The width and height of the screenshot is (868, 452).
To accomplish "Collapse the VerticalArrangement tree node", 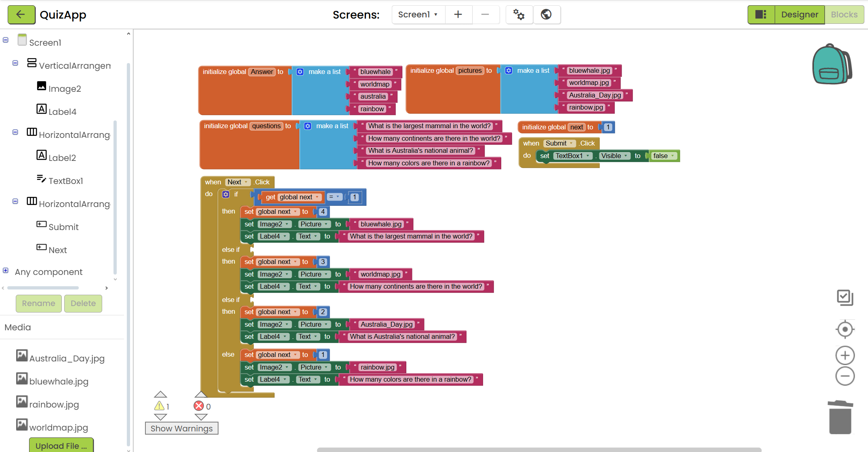I will point(15,63).
